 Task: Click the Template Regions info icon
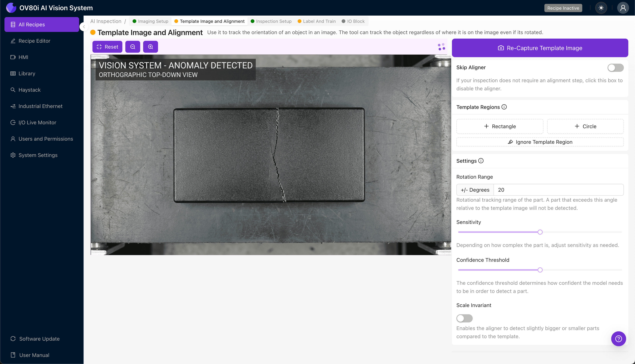(504, 107)
